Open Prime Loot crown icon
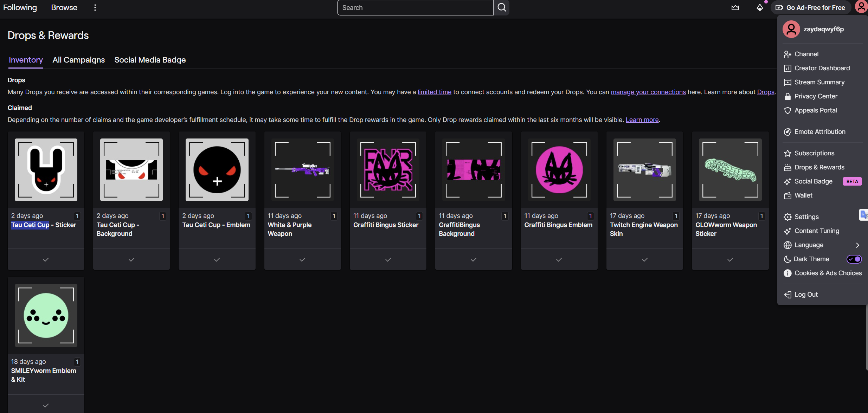Viewport: 868px width, 413px height. click(x=735, y=8)
